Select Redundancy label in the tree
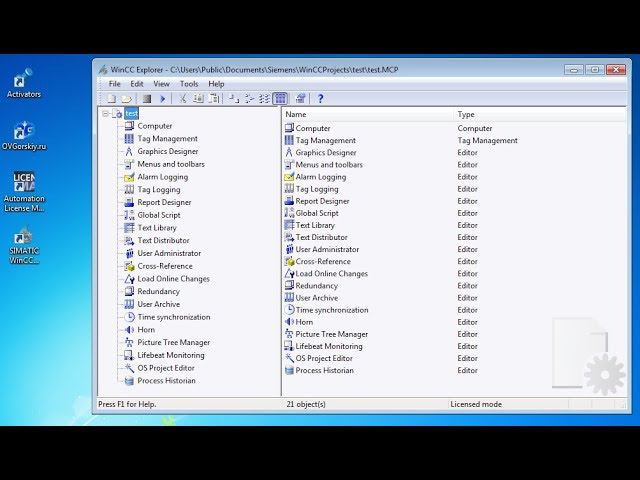 coord(158,291)
